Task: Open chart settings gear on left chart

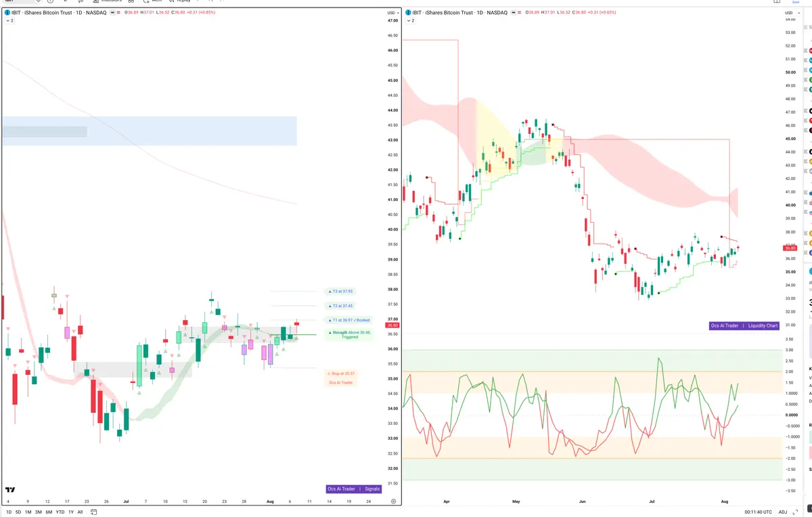Action: tap(394, 501)
